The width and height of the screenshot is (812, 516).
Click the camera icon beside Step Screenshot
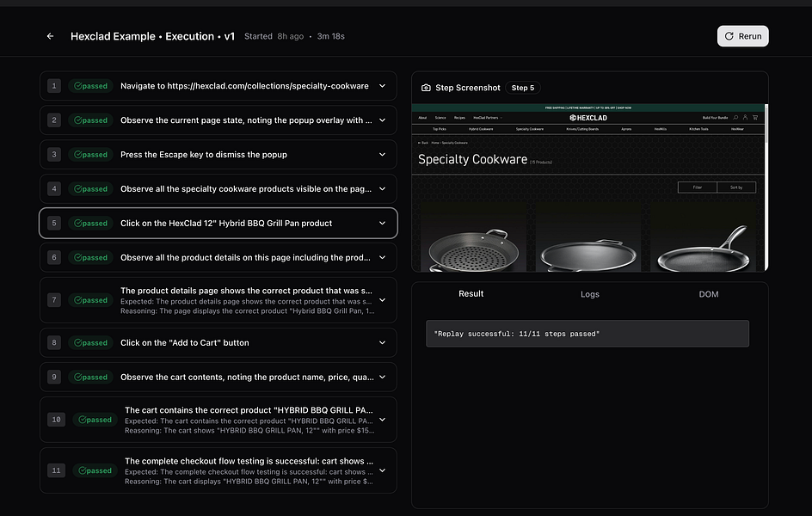426,88
